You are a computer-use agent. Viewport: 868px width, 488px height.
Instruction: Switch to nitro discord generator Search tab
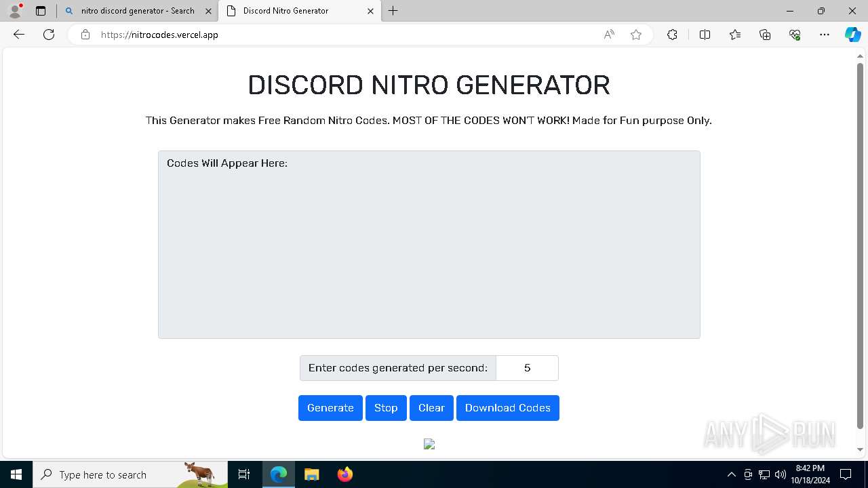[x=138, y=11]
